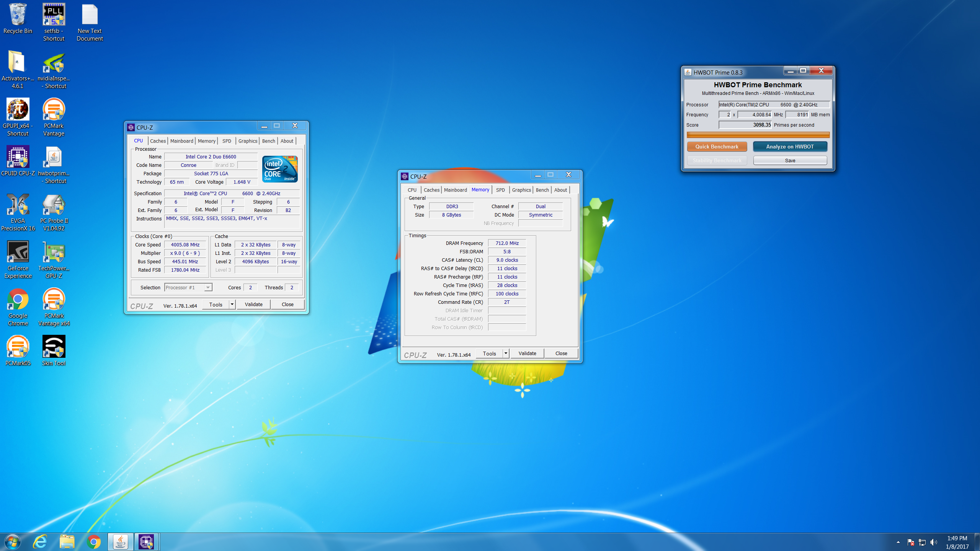Image resolution: width=980 pixels, height=551 pixels.
Task: Open the Caches tab in the left CPU-Z window
Action: click(158, 141)
